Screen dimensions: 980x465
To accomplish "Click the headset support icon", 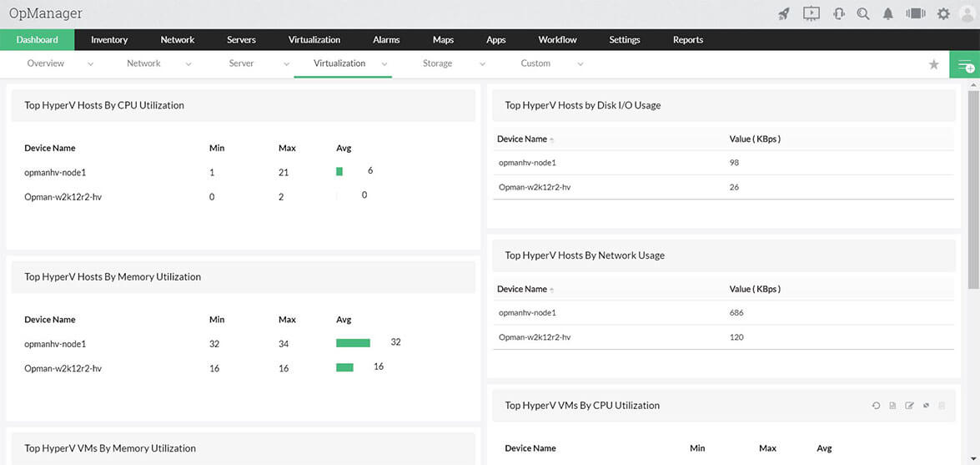I will pos(839,13).
